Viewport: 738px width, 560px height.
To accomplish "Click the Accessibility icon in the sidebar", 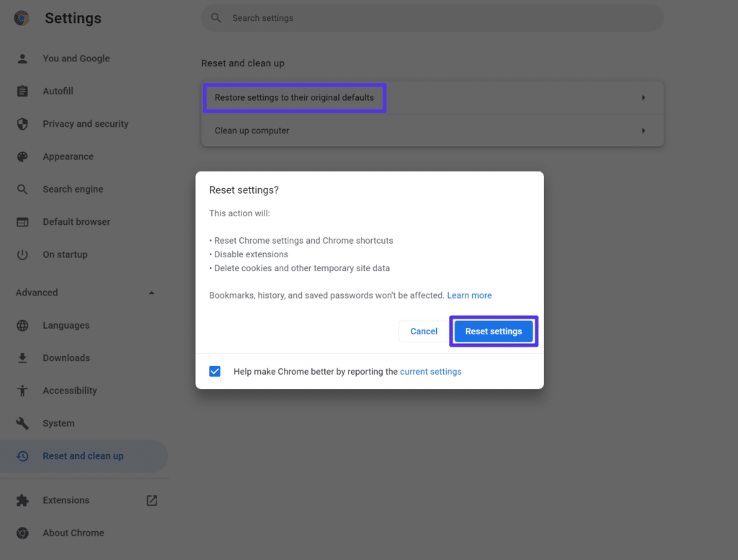I will coord(22,390).
